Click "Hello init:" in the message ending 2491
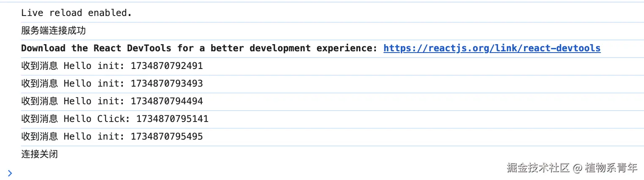Viewport: 644px width, 180px height. [x=94, y=66]
